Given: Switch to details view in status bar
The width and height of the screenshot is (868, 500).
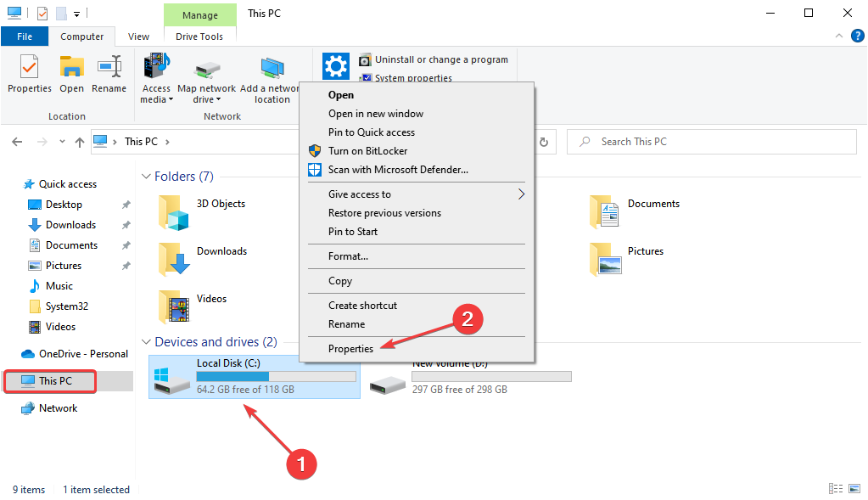Looking at the screenshot, I should (x=835, y=489).
